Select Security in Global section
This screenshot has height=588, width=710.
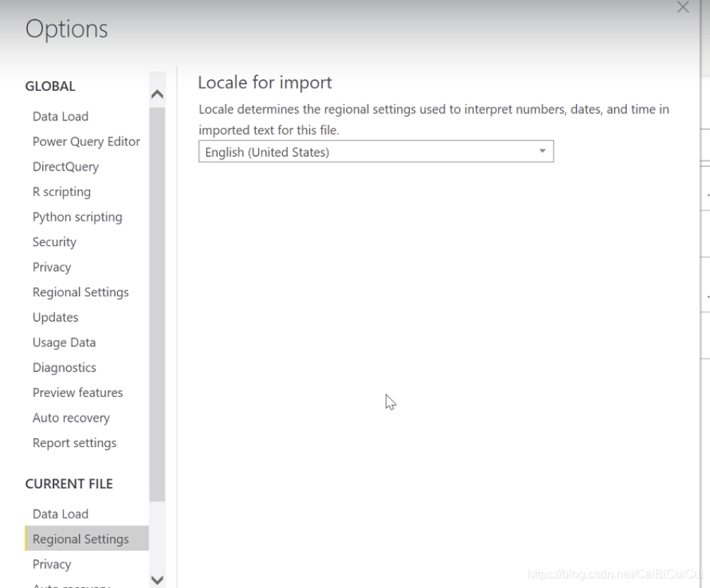coord(54,242)
